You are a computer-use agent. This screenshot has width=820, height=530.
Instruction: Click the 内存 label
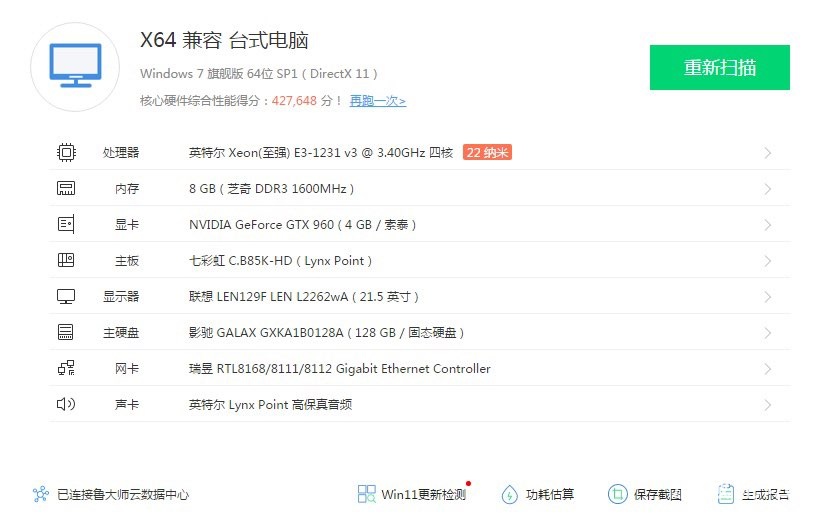coord(127,189)
